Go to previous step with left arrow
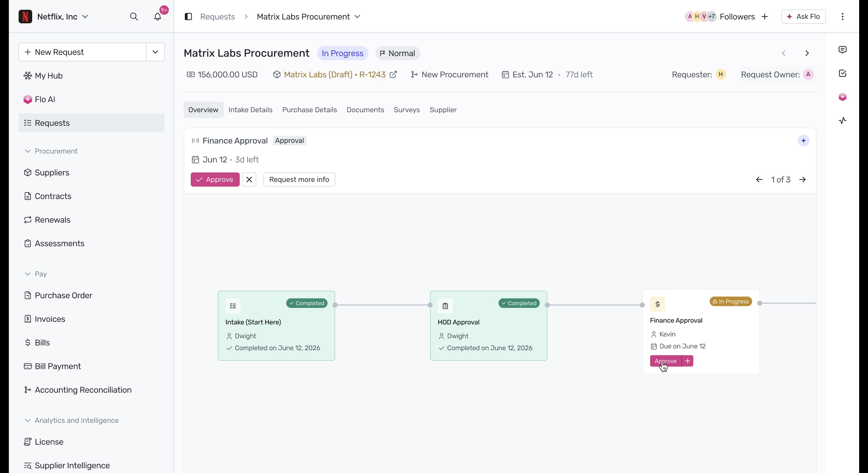Image resolution: width=868 pixels, height=473 pixels. coord(759,180)
